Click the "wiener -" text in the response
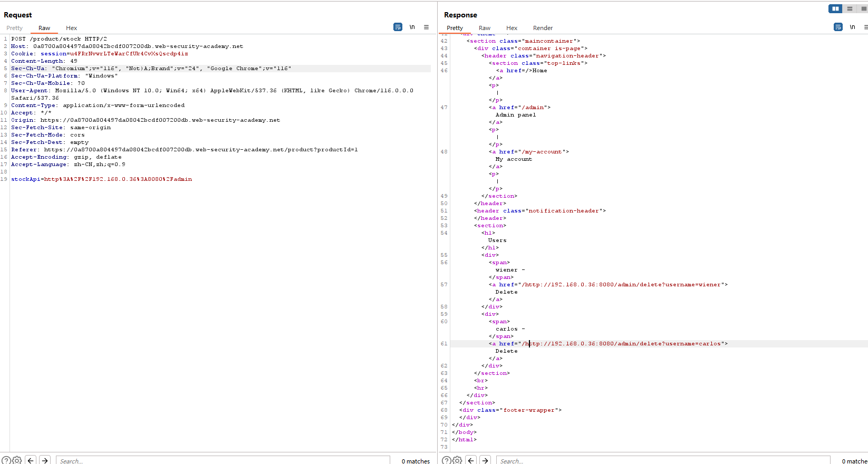The width and height of the screenshot is (868, 464). [510, 270]
